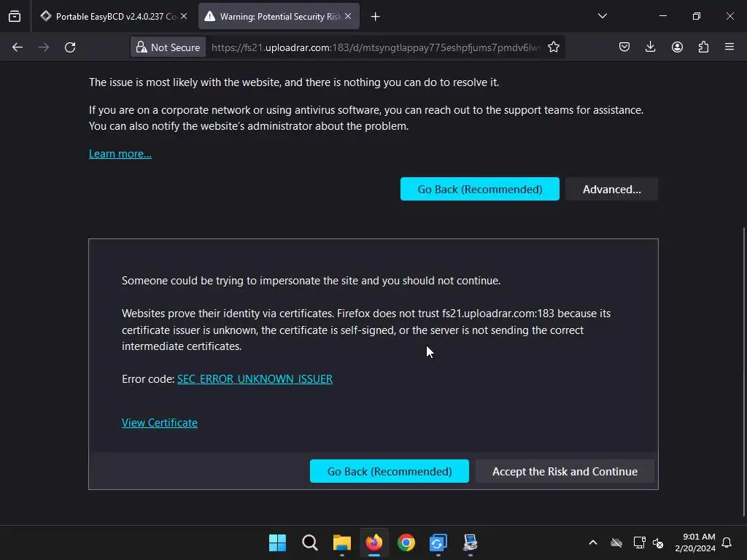Open network display tray icon
The image size is (747, 560).
click(x=639, y=542)
